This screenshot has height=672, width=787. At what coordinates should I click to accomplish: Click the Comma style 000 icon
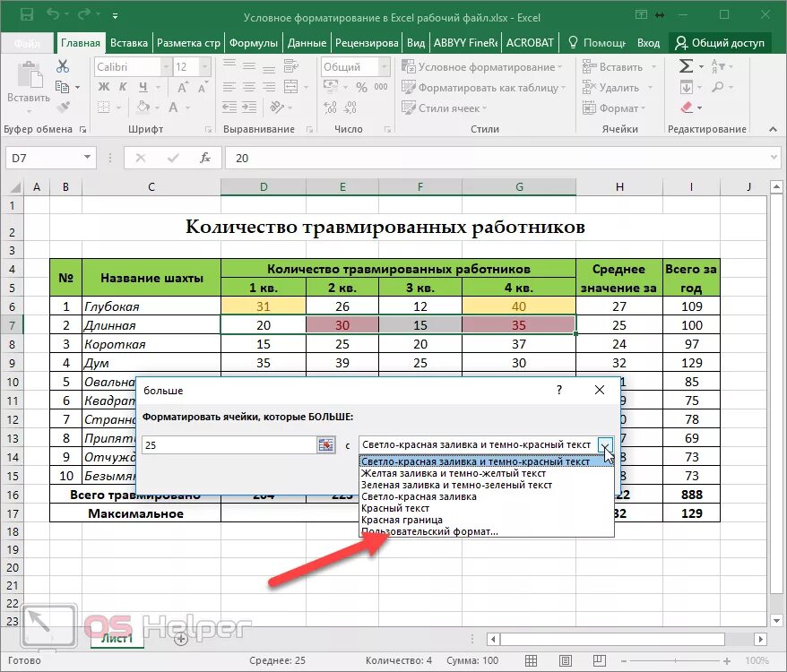pyautogui.click(x=381, y=87)
